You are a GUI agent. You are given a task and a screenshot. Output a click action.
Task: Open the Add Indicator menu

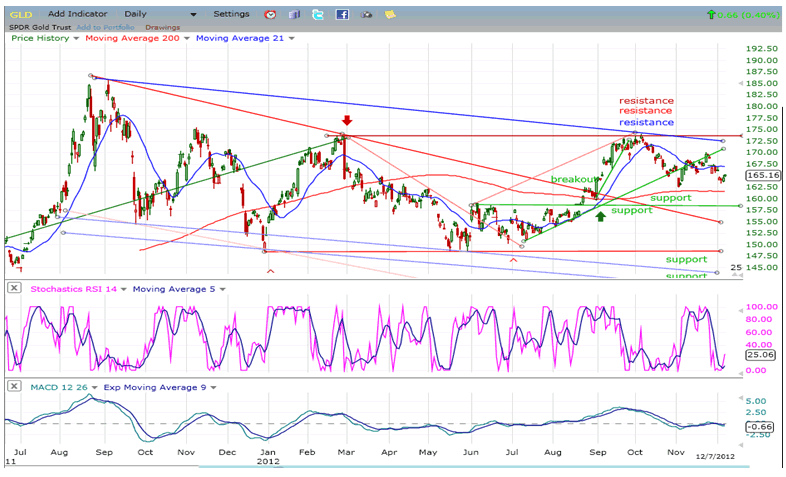pyautogui.click(x=78, y=14)
